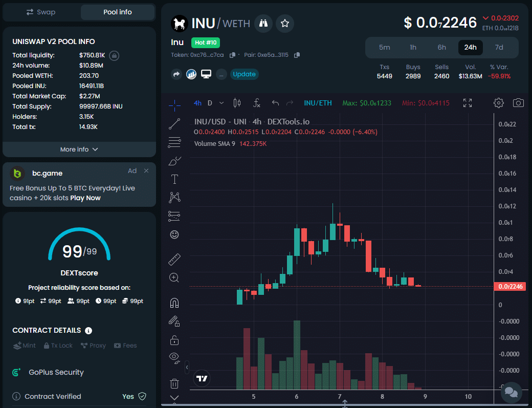This screenshot has width=532, height=408.
Task: Enter fullscreen chart mode
Action: coord(468,103)
